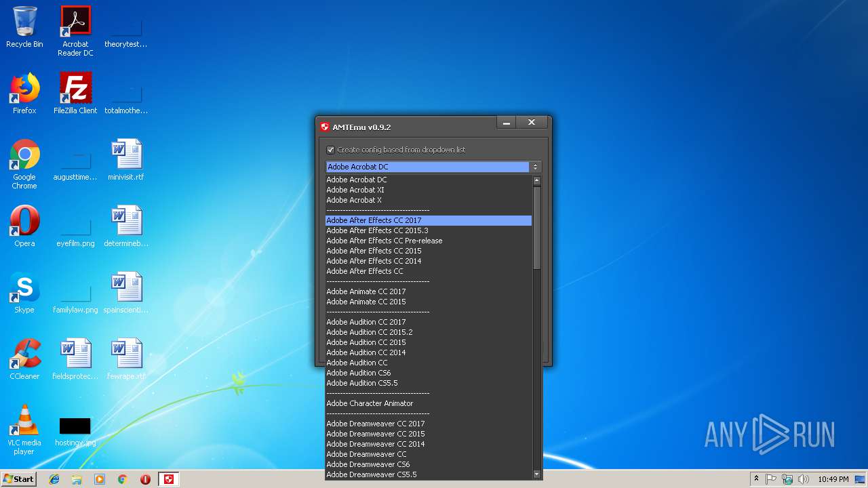Click the dropdown list scroll-down arrow
The height and width of the screenshot is (488, 868).
[x=537, y=474]
